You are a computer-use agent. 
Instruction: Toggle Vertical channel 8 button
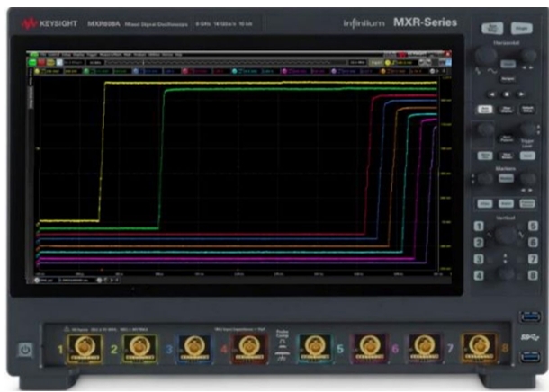click(533, 275)
